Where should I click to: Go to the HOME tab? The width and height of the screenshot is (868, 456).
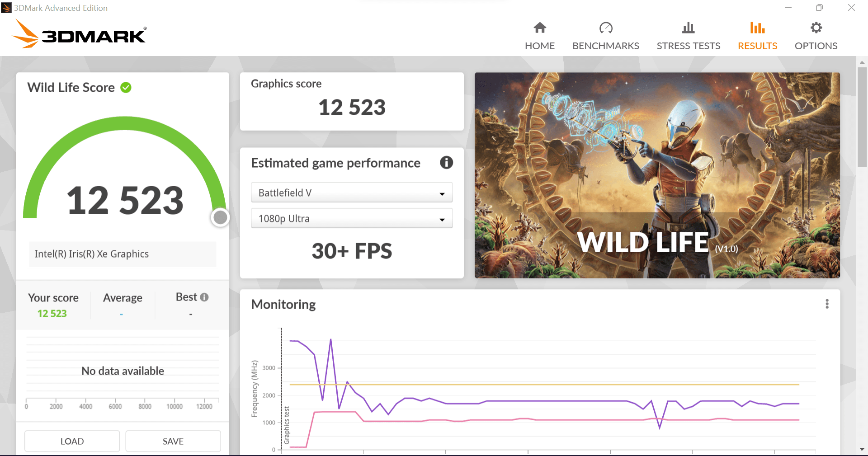coord(540,46)
